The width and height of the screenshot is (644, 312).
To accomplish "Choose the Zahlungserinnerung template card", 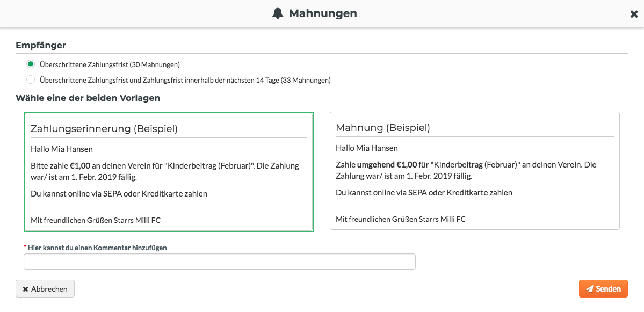I will pos(169,172).
